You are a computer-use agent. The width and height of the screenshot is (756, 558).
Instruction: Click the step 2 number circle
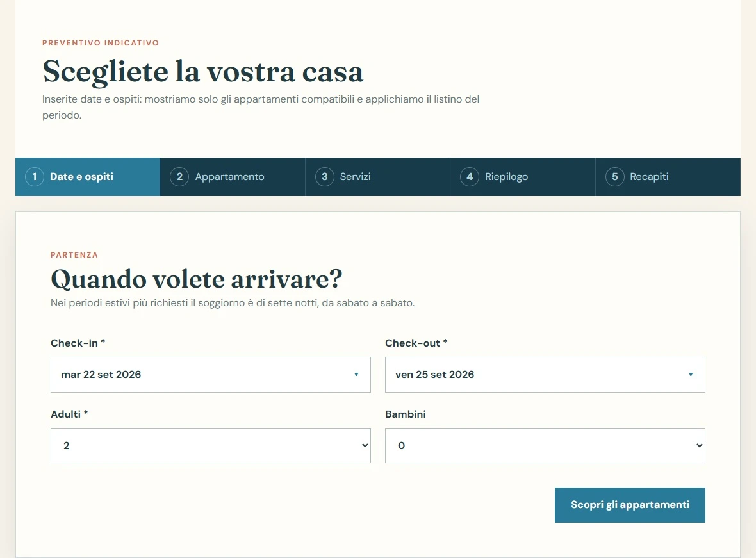[x=179, y=177]
